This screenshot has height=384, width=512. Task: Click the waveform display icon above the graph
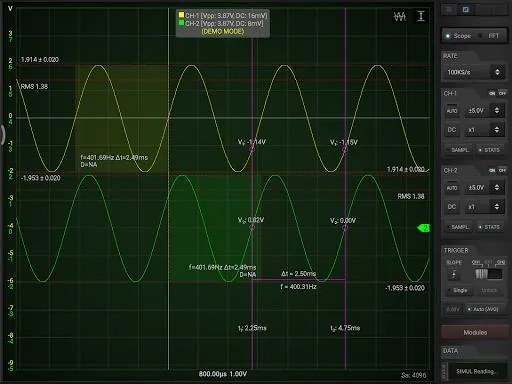point(400,16)
